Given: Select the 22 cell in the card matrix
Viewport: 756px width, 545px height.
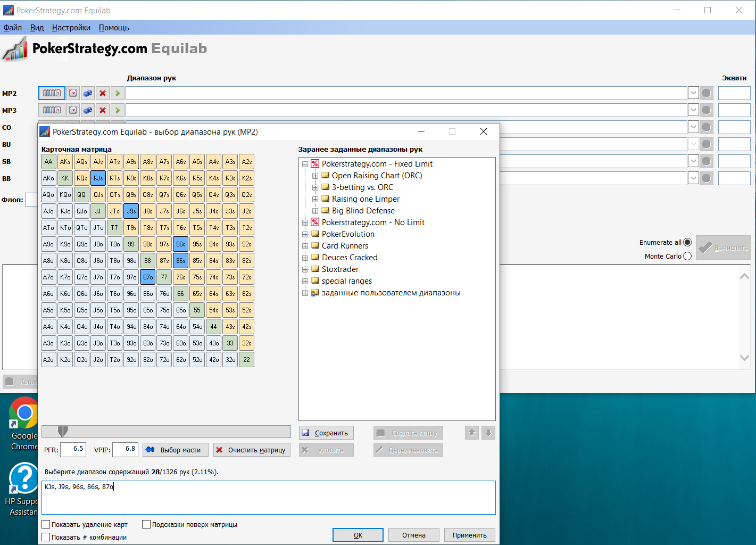Looking at the screenshot, I should point(246,360).
